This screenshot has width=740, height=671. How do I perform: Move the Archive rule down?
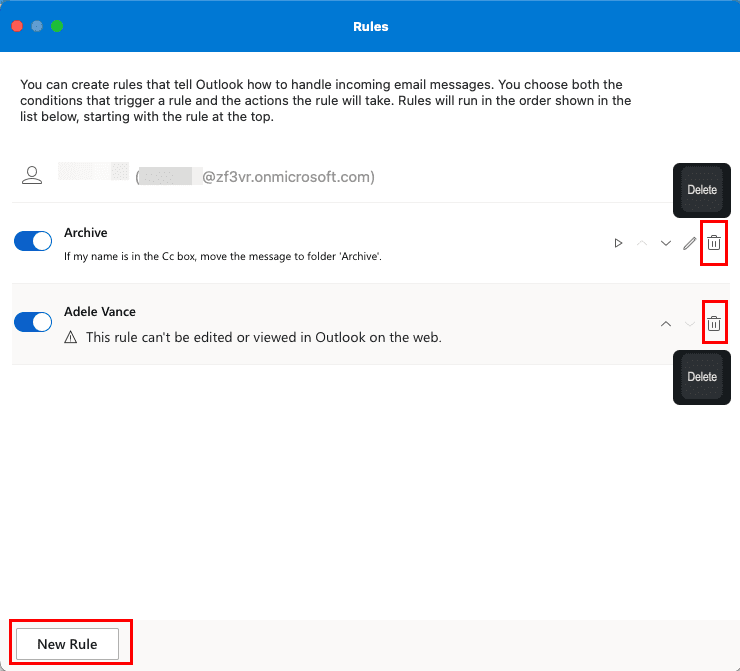click(x=666, y=243)
